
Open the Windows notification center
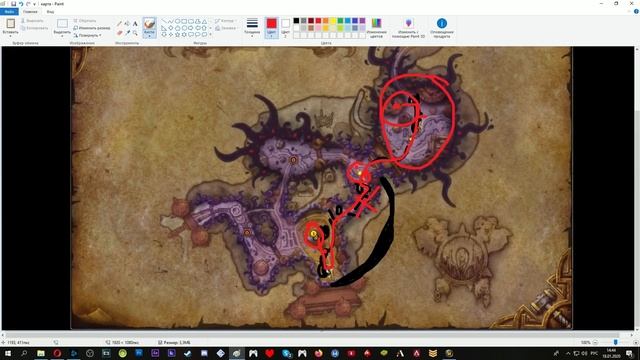point(630,353)
